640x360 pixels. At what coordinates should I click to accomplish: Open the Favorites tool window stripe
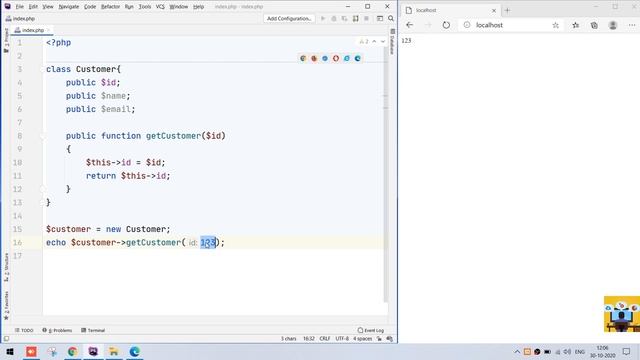click(x=6, y=305)
